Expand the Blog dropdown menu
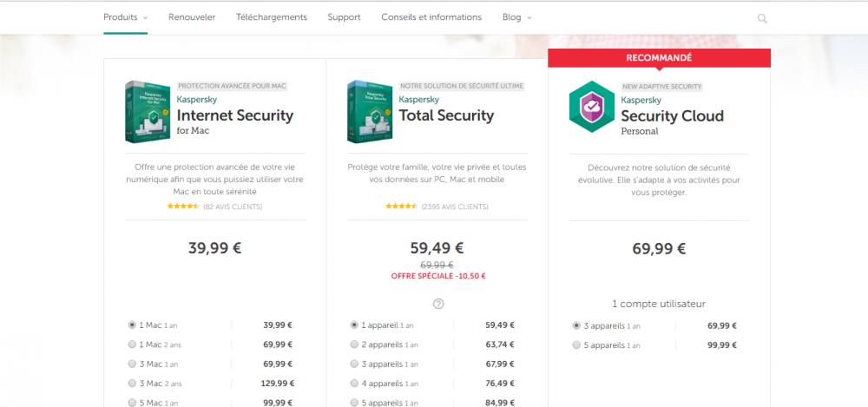This screenshot has width=868, height=407. (x=516, y=17)
